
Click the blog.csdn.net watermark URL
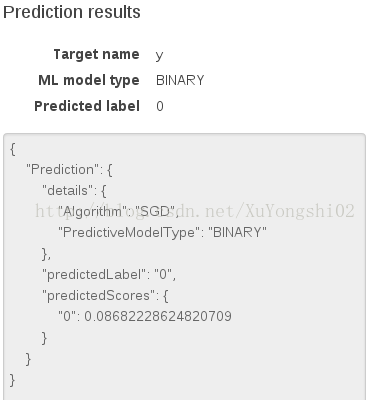click(195, 211)
